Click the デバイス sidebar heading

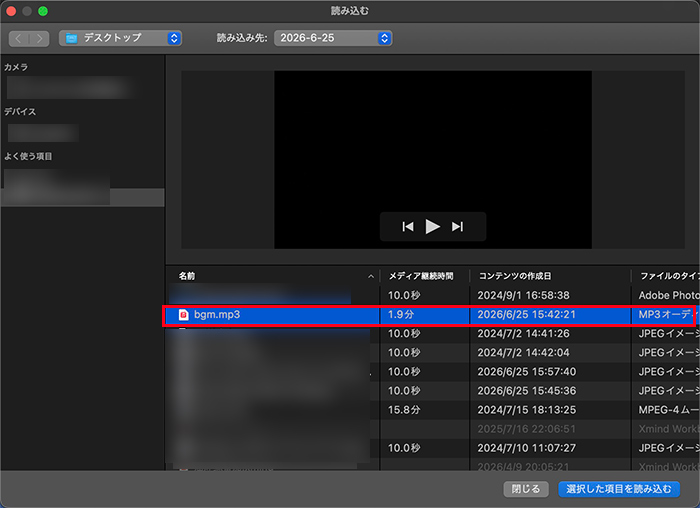20,112
